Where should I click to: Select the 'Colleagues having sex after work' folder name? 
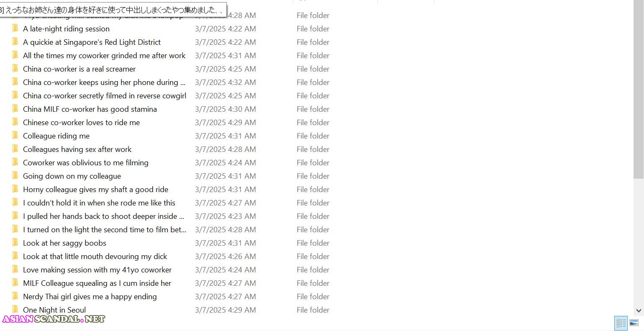click(x=77, y=149)
